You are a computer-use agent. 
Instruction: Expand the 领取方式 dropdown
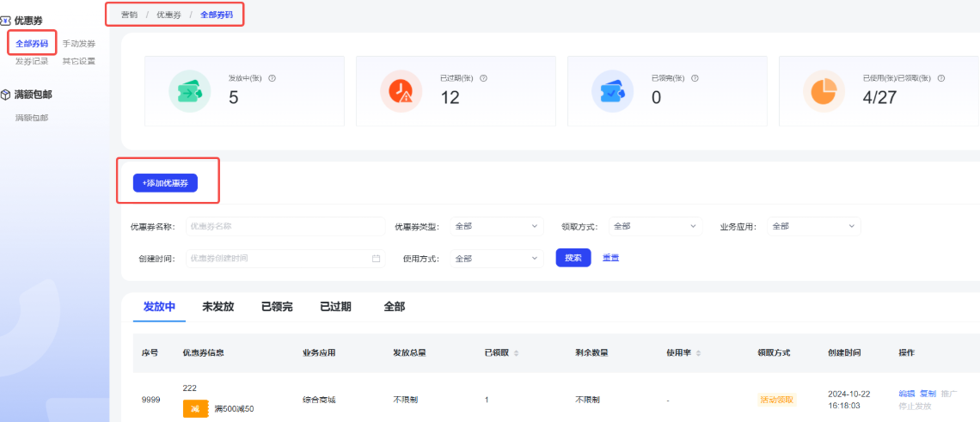(x=654, y=226)
